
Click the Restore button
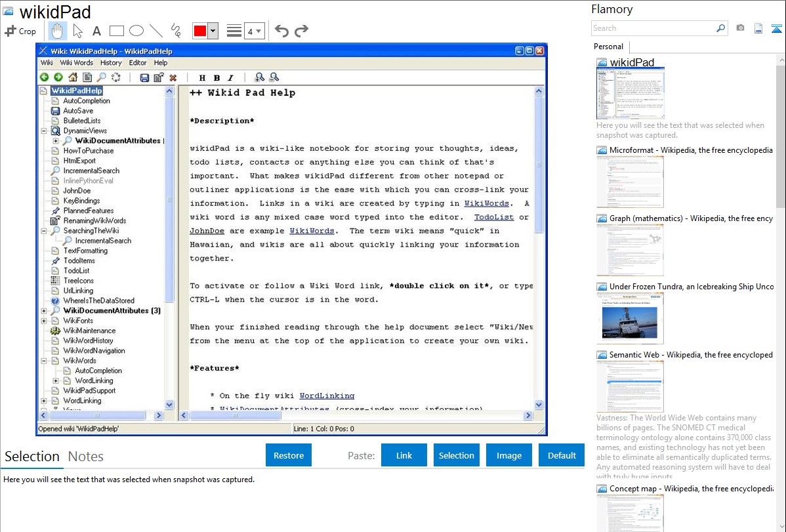tap(289, 455)
